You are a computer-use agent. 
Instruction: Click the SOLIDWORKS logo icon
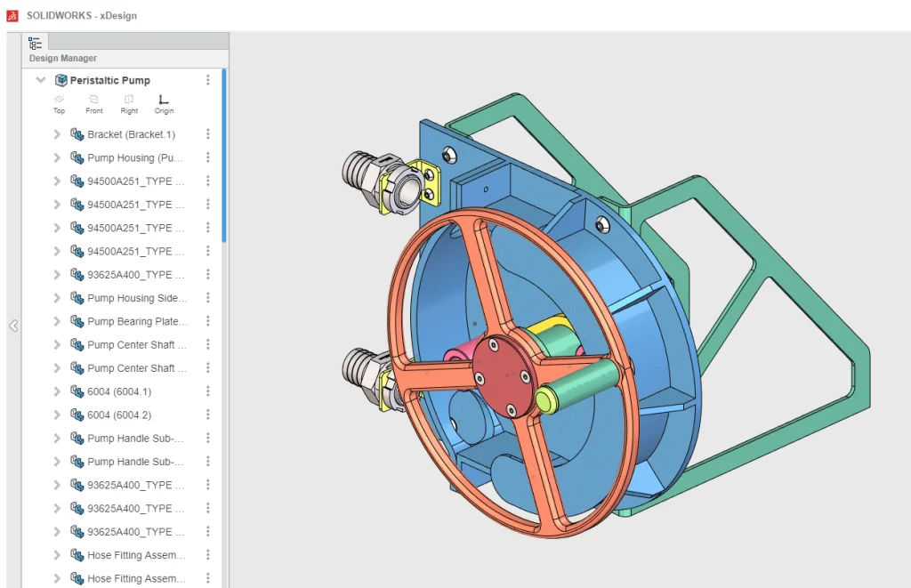12,15
